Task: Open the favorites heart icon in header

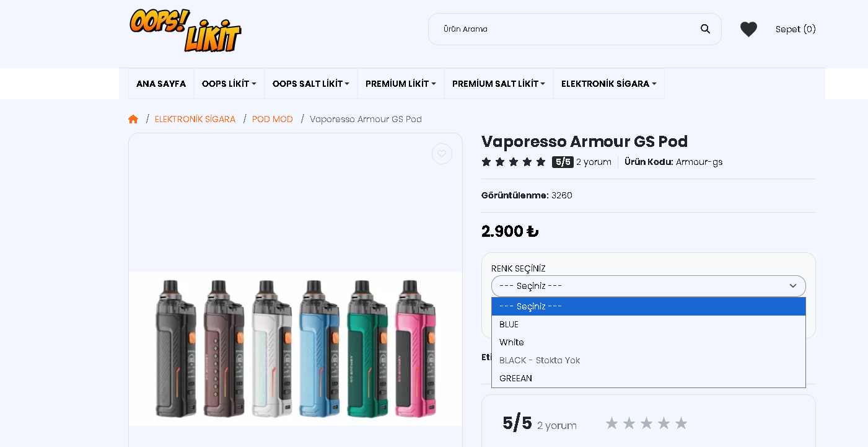Action: pos(748,29)
